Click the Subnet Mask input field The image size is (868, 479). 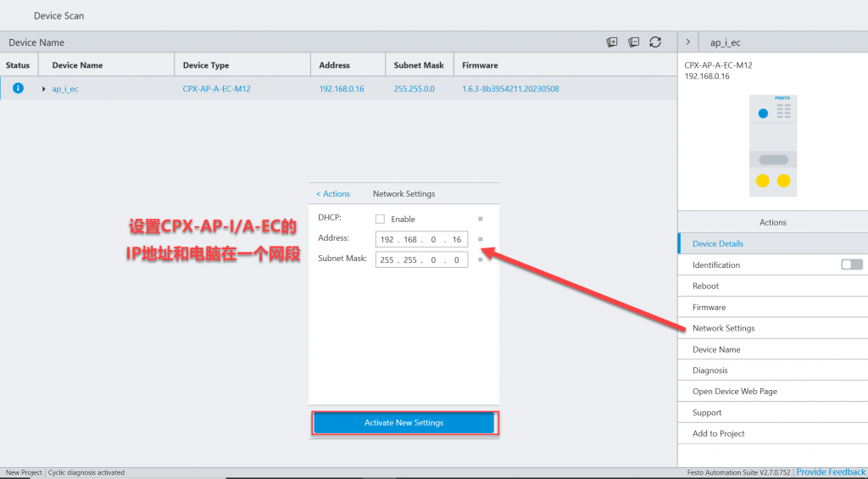421,259
